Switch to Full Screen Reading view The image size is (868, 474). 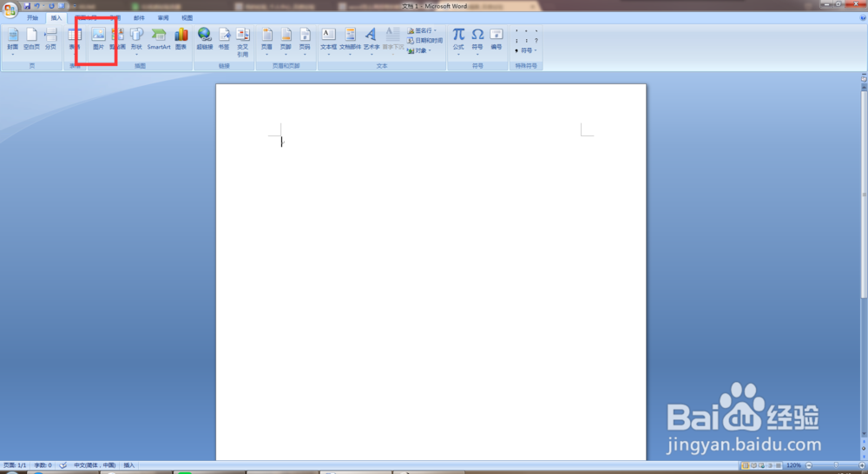point(753,465)
